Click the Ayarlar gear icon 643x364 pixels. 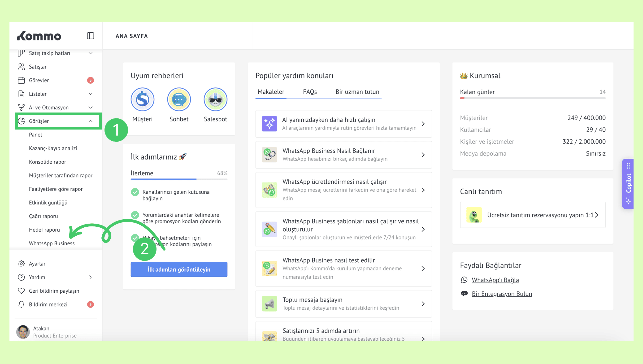coord(21,264)
